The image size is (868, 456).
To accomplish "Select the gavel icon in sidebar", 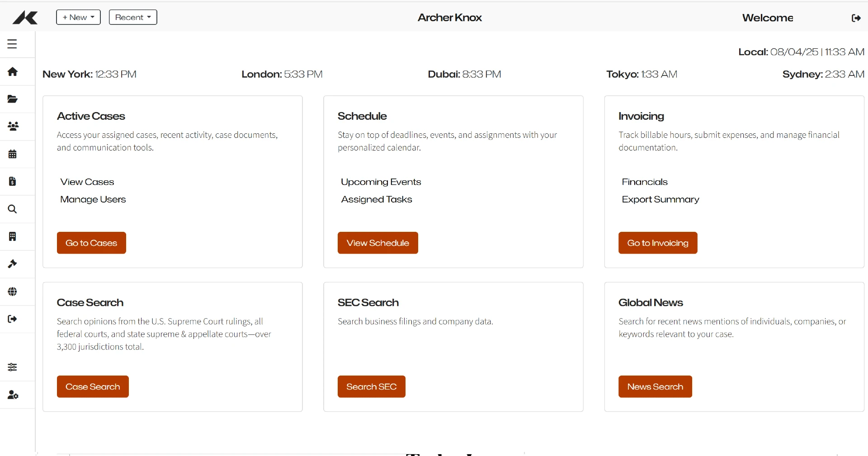I will pos(13,264).
